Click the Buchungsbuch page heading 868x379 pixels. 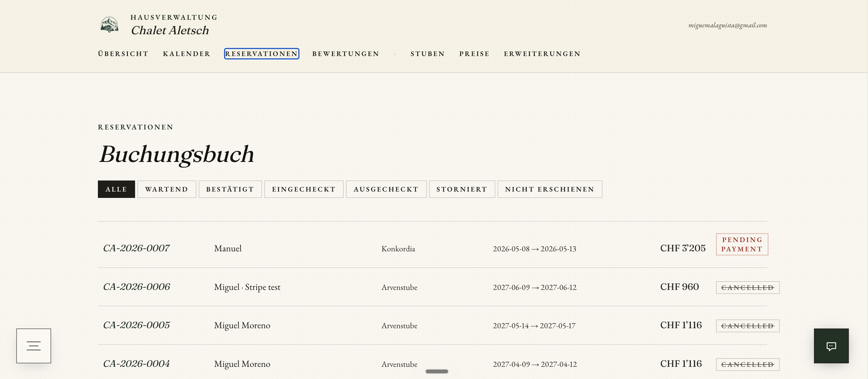[x=177, y=155]
